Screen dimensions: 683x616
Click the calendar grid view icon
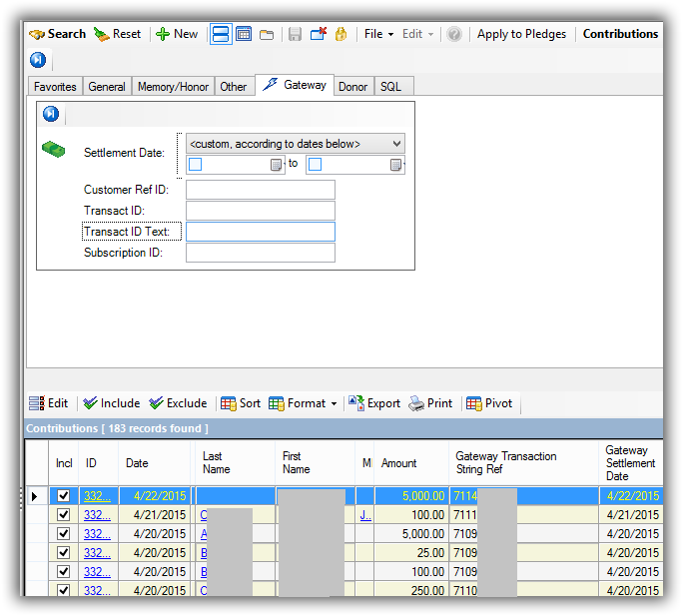point(244,34)
